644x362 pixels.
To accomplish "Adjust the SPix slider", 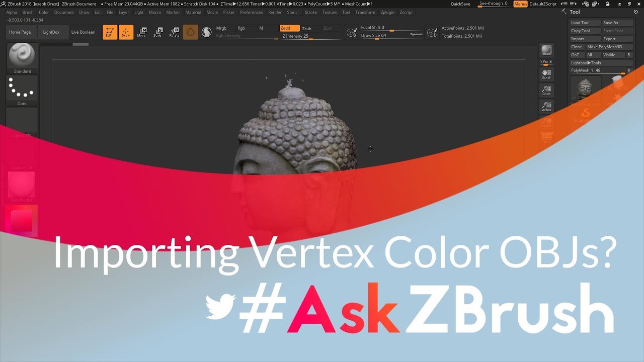I will coord(546,62).
